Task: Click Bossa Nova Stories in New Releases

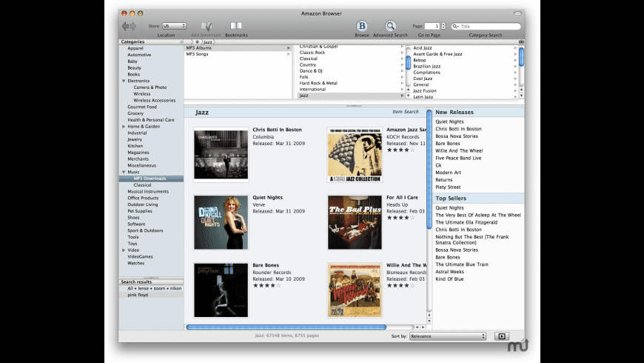Action: 457,136
